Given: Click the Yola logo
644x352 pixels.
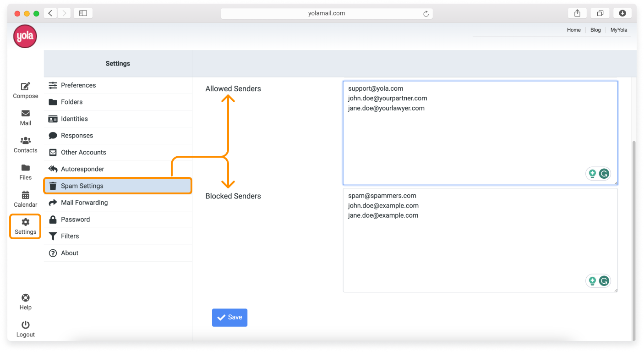Looking at the screenshot, I should 25,37.
